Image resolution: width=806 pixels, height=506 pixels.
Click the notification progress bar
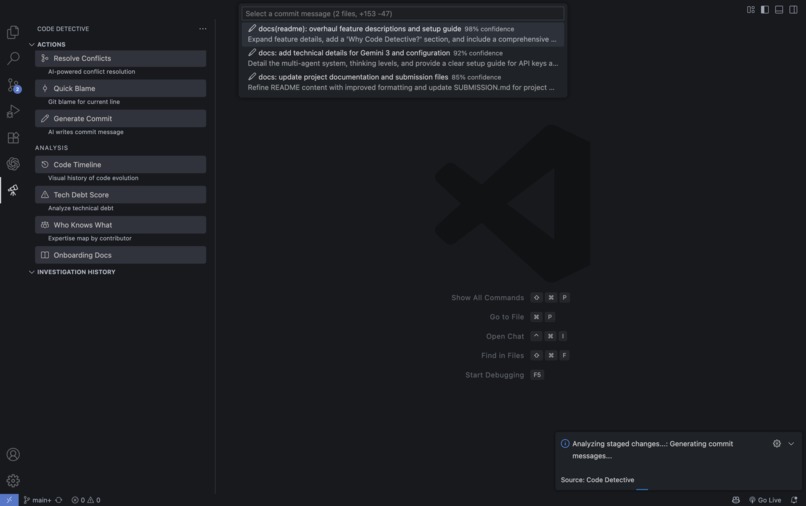678,489
